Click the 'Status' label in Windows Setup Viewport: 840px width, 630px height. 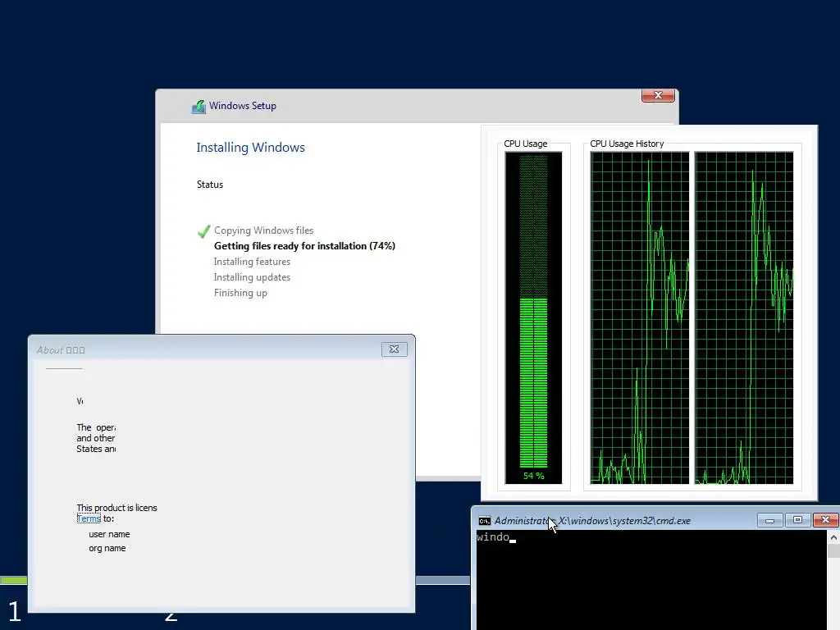(x=209, y=185)
